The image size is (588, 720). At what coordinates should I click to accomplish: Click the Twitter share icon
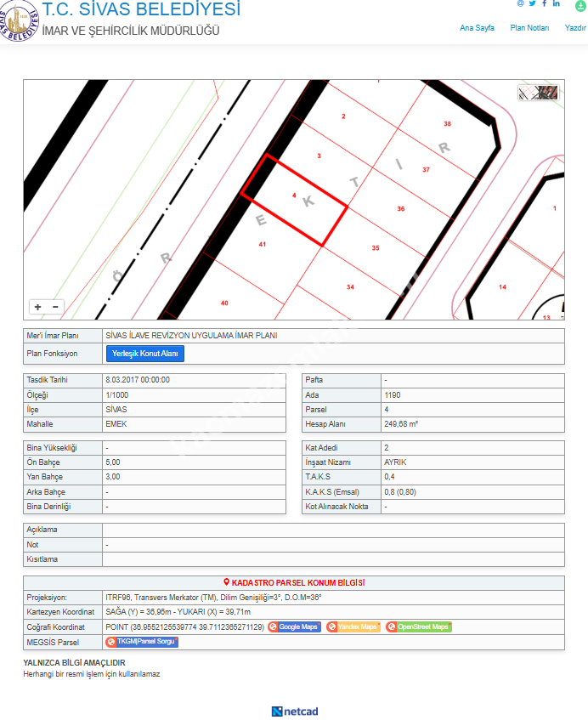tap(532, 3)
